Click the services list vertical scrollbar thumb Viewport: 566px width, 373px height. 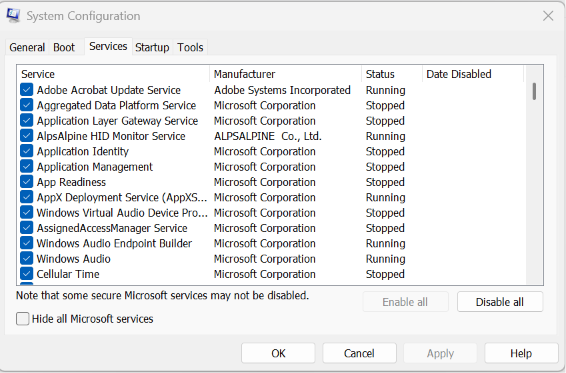pyautogui.click(x=534, y=91)
